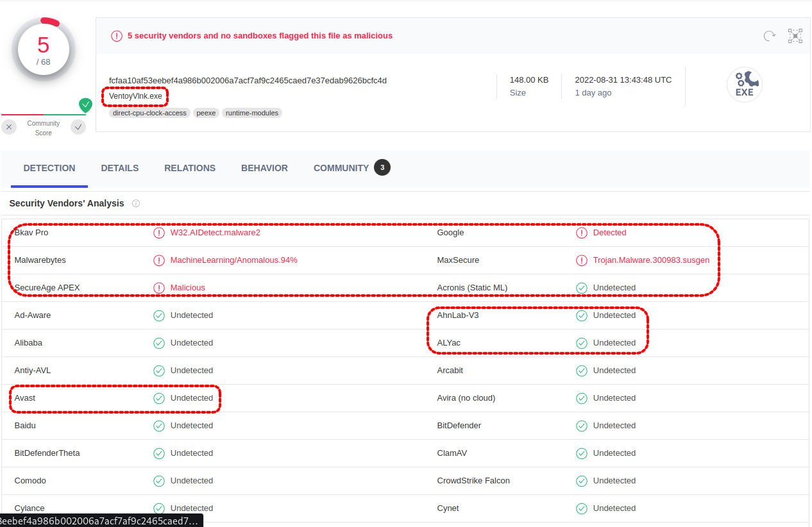This screenshot has height=527, width=812.
Task: Click the CrowdStrike Falcon vendor name
Action: pyautogui.click(x=473, y=481)
